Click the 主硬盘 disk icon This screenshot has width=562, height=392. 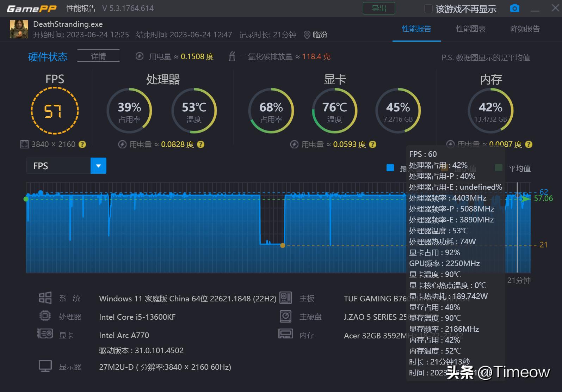(x=286, y=316)
